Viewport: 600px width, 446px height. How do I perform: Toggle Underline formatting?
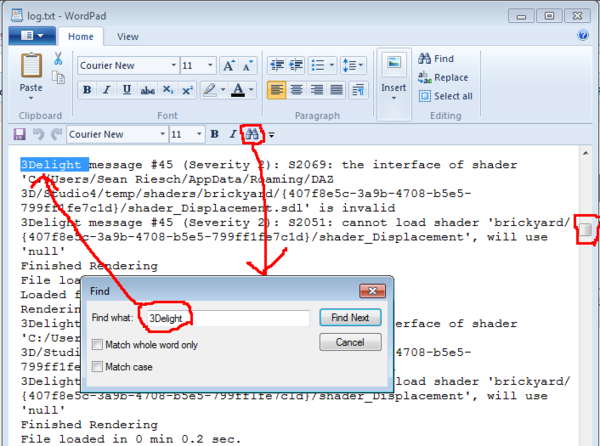click(x=127, y=90)
